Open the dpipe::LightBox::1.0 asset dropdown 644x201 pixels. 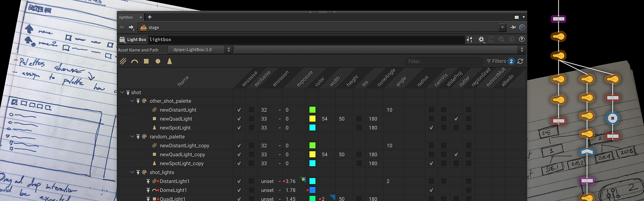[x=200, y=50]
